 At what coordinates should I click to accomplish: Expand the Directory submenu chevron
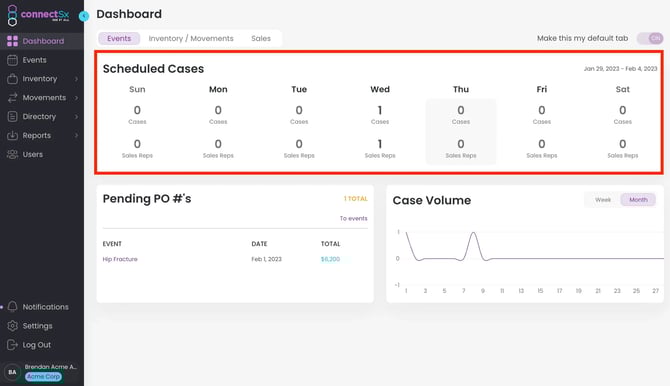(76, 117)
